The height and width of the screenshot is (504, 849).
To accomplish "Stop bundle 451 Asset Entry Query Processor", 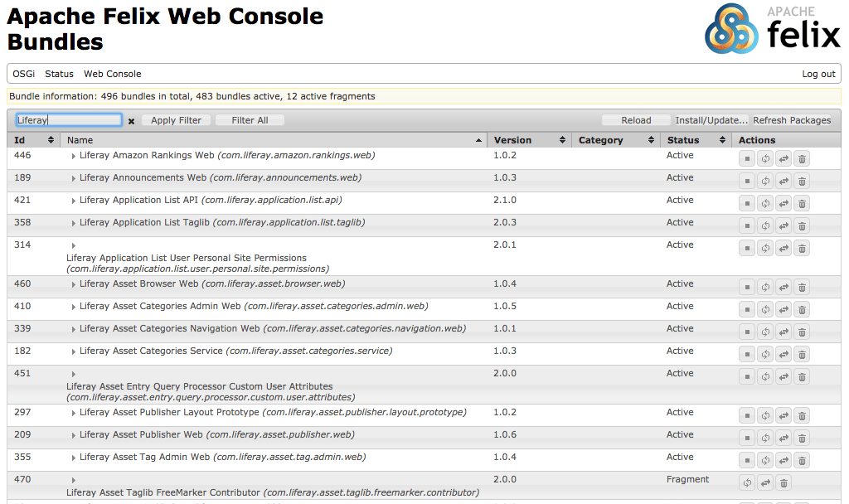I will click(x=747, y=377).
